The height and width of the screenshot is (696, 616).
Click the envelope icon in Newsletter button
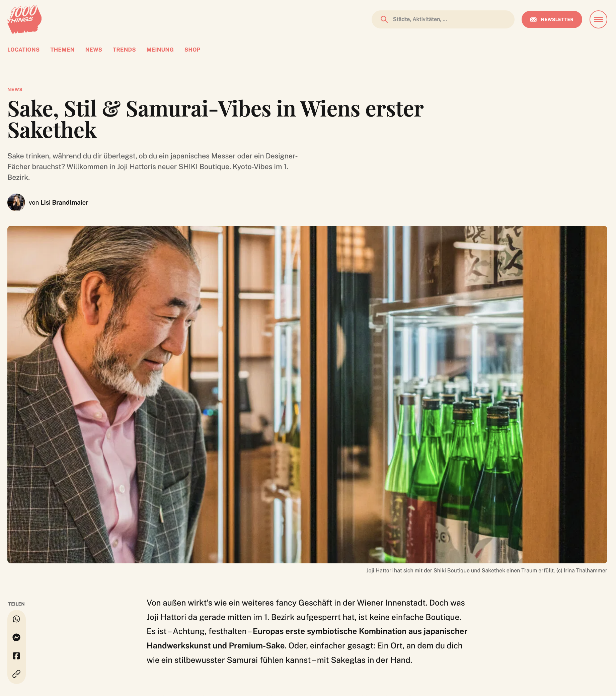coord(533,19)
